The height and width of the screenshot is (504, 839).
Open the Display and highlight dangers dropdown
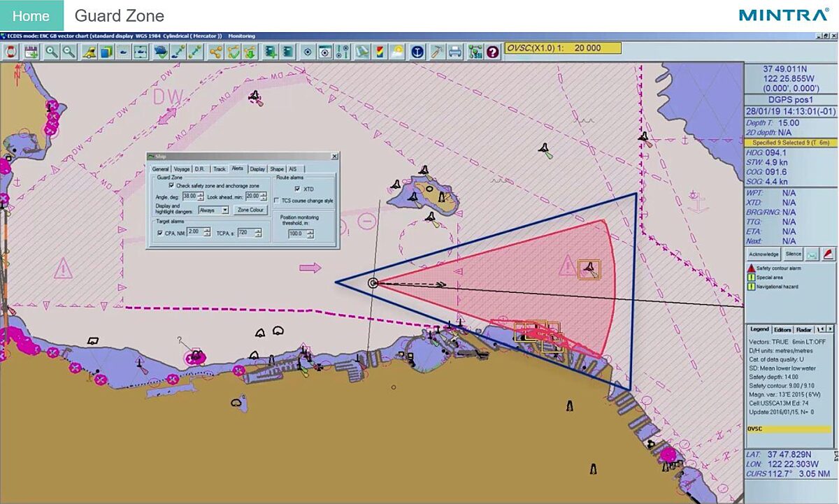click(x=213, y=210)
